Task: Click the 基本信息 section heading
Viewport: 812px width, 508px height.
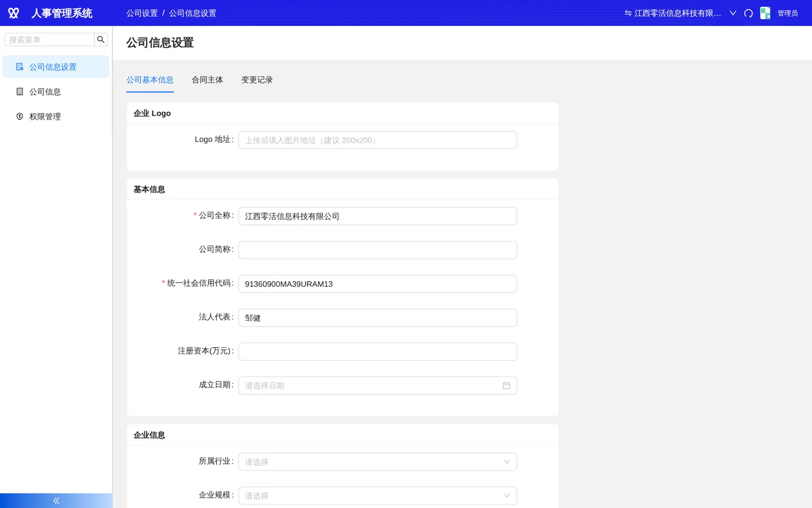Action: pos(149,189)
